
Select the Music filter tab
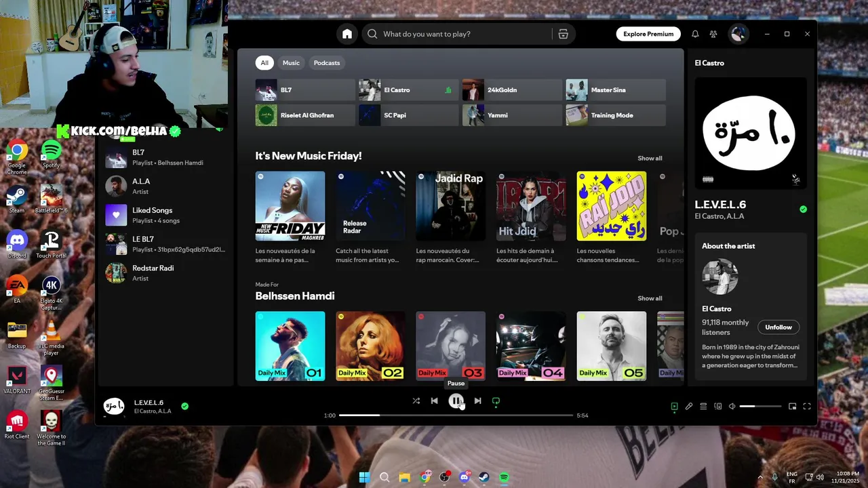[x=291, y=63]
